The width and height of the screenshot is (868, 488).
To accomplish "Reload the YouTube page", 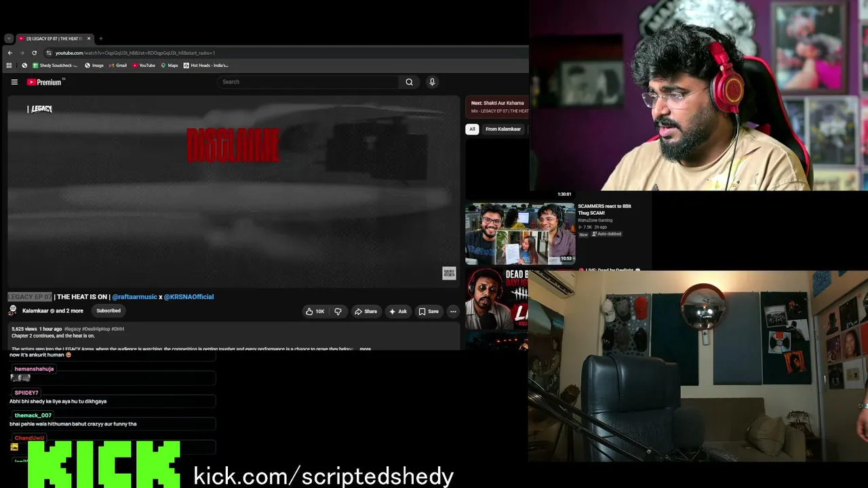I will 34,53.
